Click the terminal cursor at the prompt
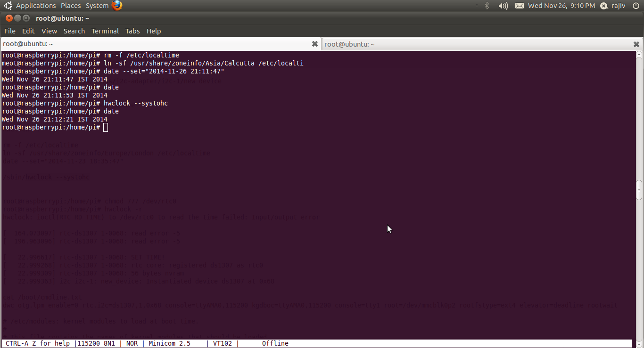The width and height of the screenshot is (644, 348). point(105,127)
